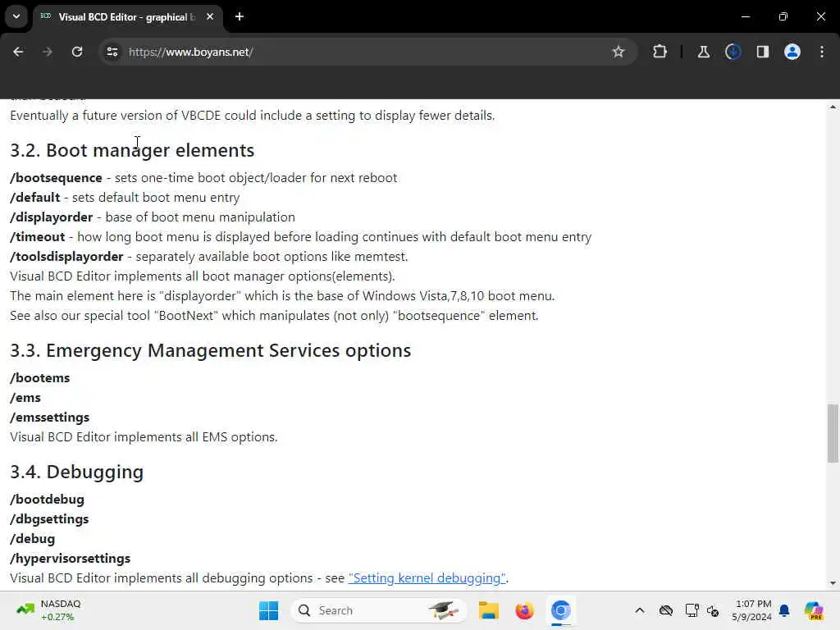
Task: Click the muted volume tray icon
Action: coord(713,610)
